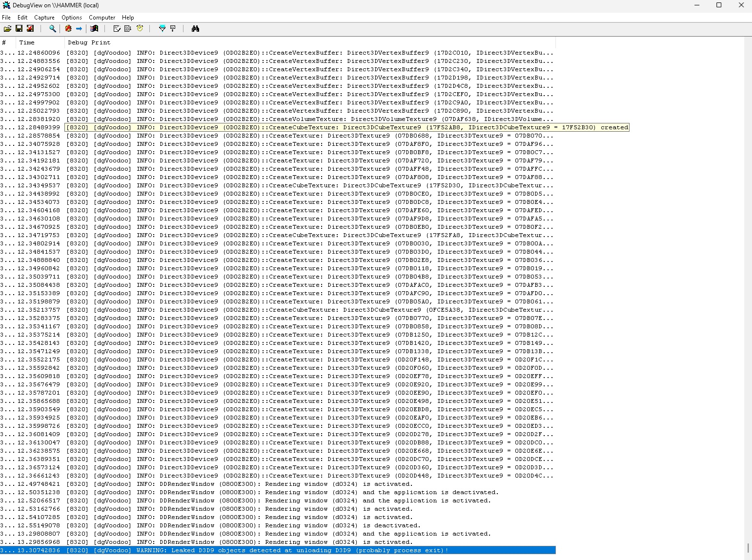Click the Save floppy disk icon
752x560 pixels.
[x=19, y=29]
